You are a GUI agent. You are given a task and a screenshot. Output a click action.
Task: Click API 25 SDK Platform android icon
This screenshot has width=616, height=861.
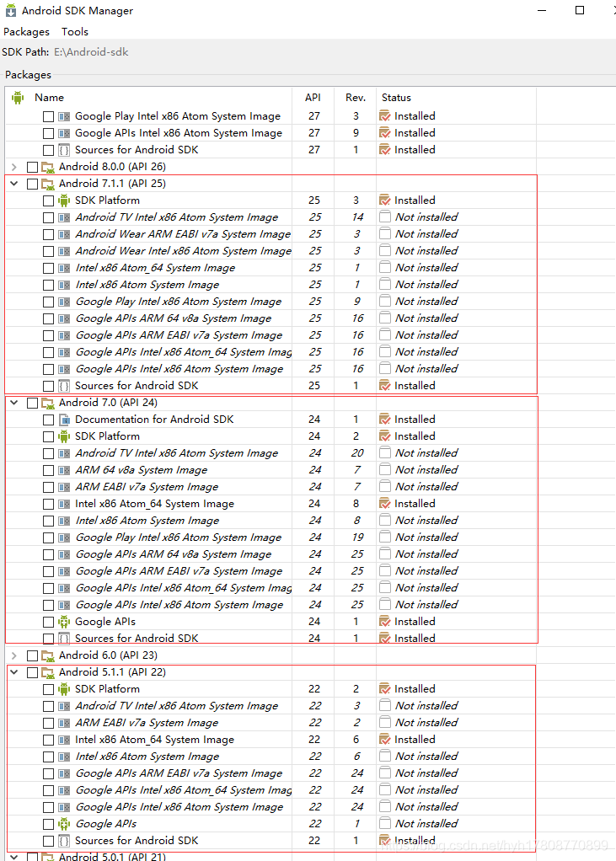pyautogui.click(x=64, y=201)
